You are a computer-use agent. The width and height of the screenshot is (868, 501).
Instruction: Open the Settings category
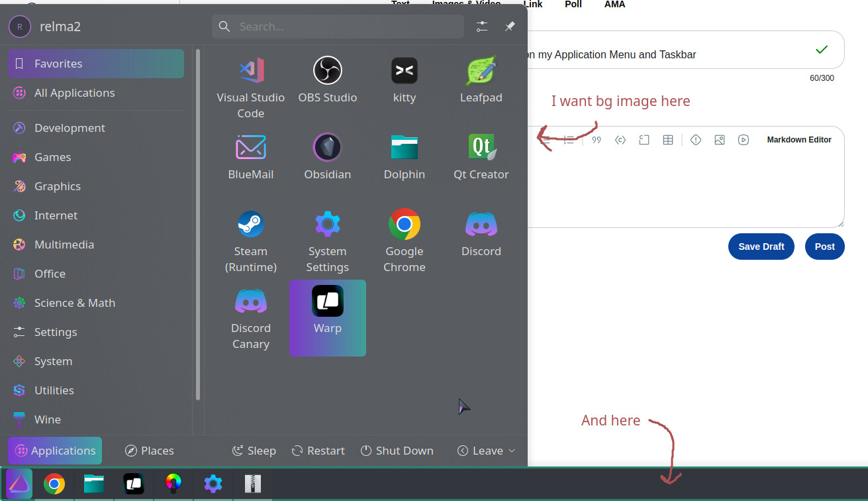click(96, 332)
